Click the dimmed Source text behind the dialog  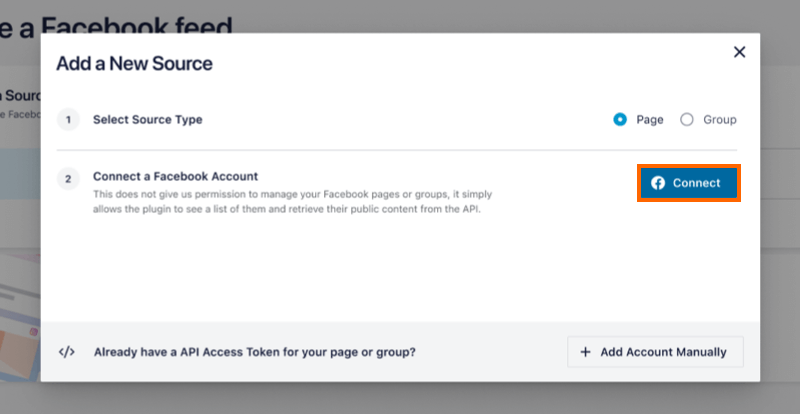(18, 96)
